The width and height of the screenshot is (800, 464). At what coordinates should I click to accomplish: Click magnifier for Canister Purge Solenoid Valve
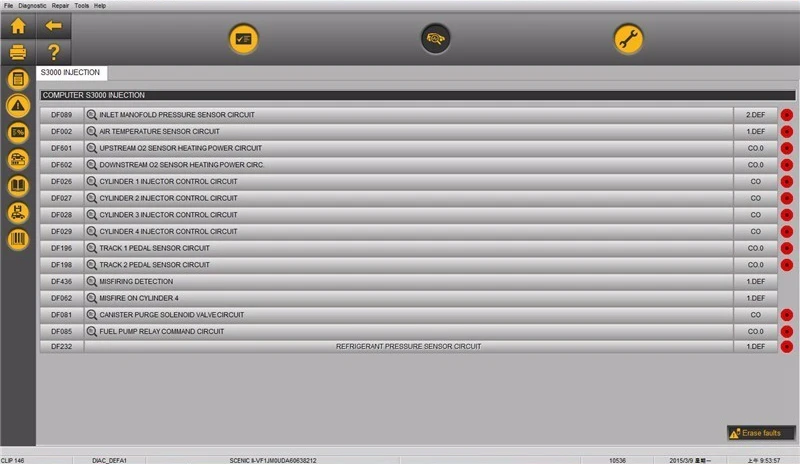coord(91,315)
